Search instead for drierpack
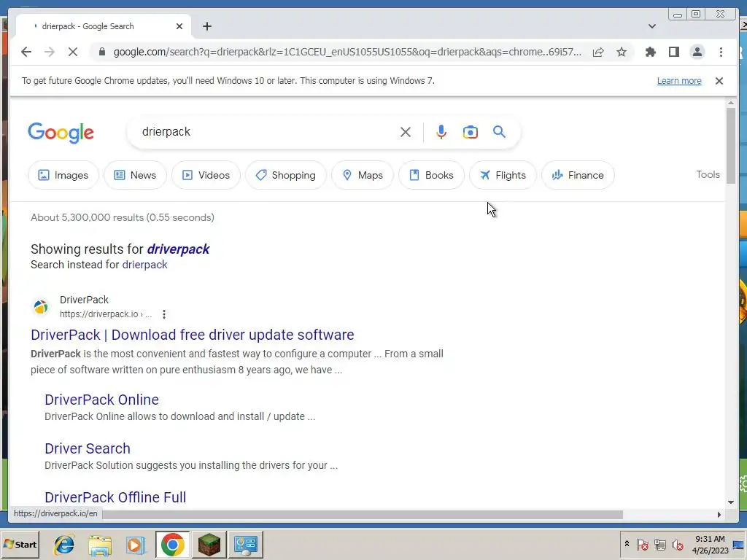Image resolution: width=747 pixels, height=560 pixels. [145, 265]
